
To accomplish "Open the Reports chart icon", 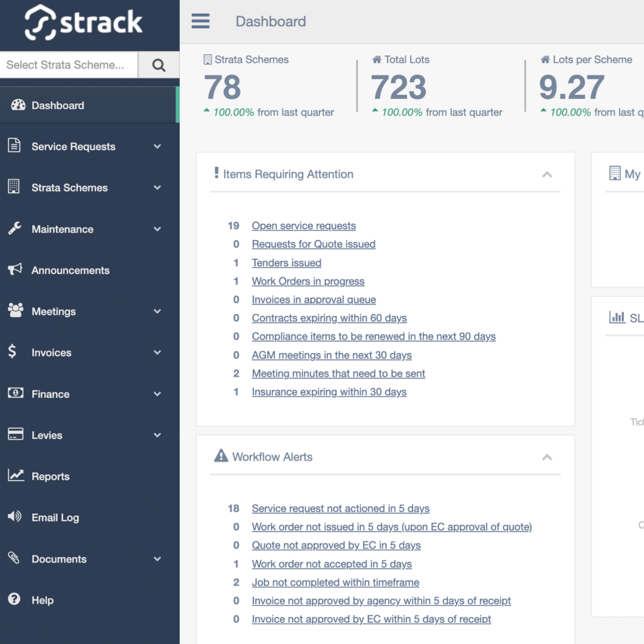I will [15, 476].
